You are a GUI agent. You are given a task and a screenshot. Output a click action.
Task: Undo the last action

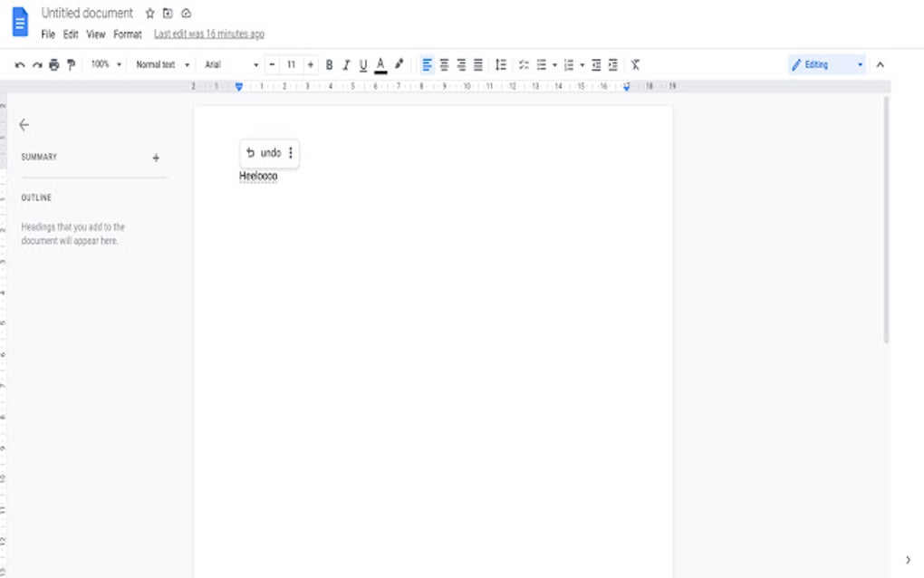(x=19, y=63)
